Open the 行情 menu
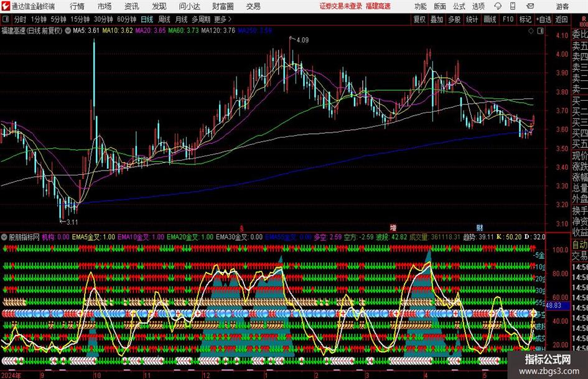 77,6
